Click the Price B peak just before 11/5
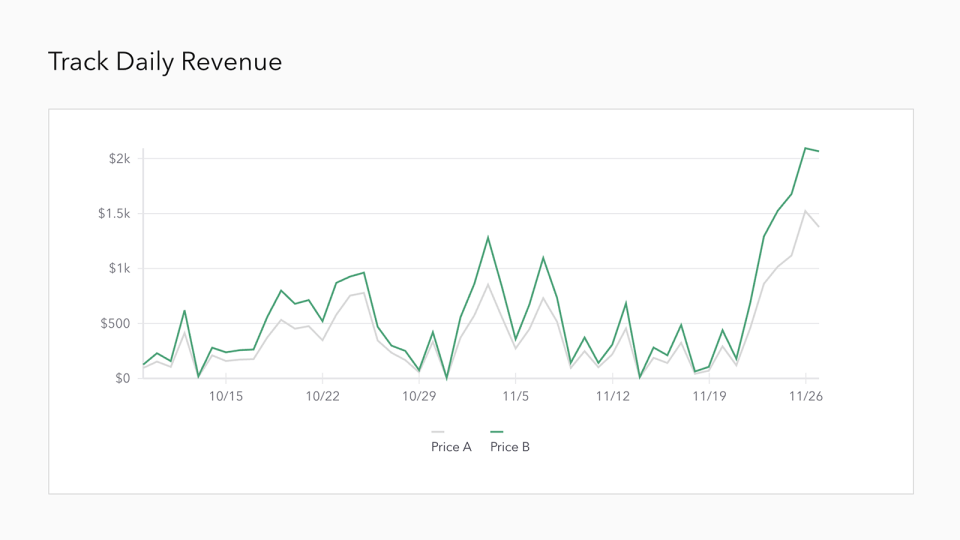The image size is (960, 540). (488, 237)
